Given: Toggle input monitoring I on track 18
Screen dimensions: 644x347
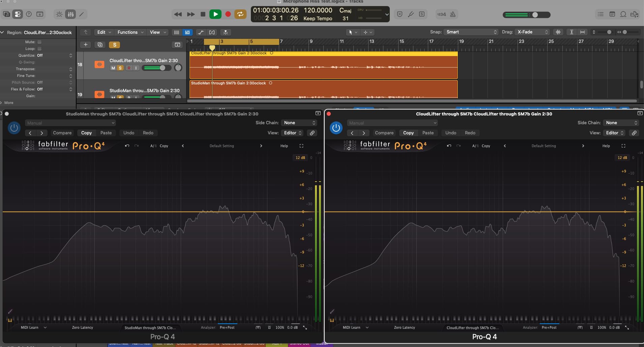Looking at the screenshot, I should [x=136, y=68].
